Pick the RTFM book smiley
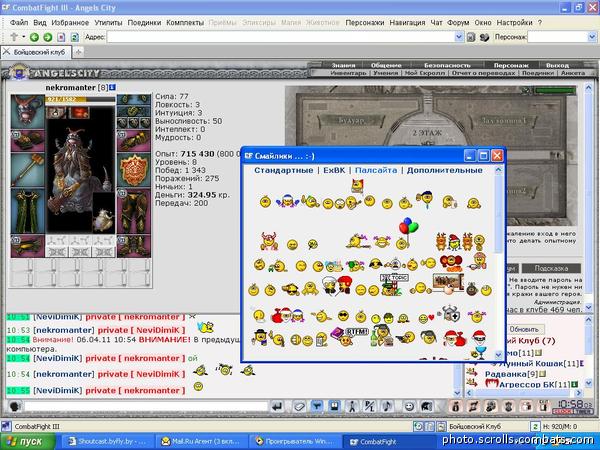 (x=349, y=336)
